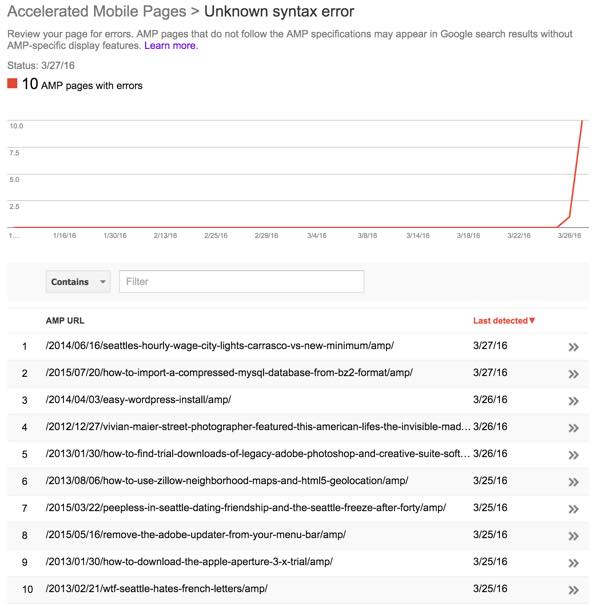Click double-arrow for zillow-neighborhood-maps row
The height and width of the screenshot is (604, 600).
[573, 481]
